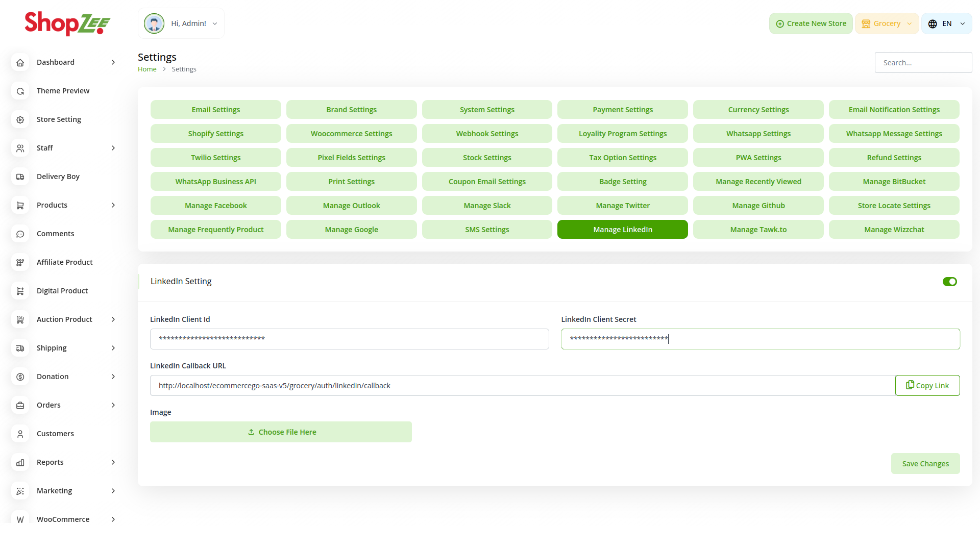Click the Dashboard home icon in sidebar
The height and width of the screenshot is (551, 980).
coord(20,62)
